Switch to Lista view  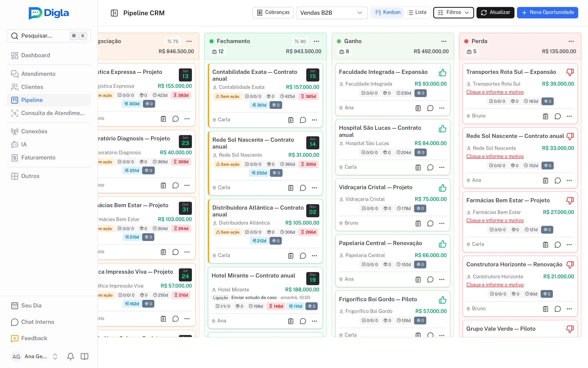[x=417, y=12]
